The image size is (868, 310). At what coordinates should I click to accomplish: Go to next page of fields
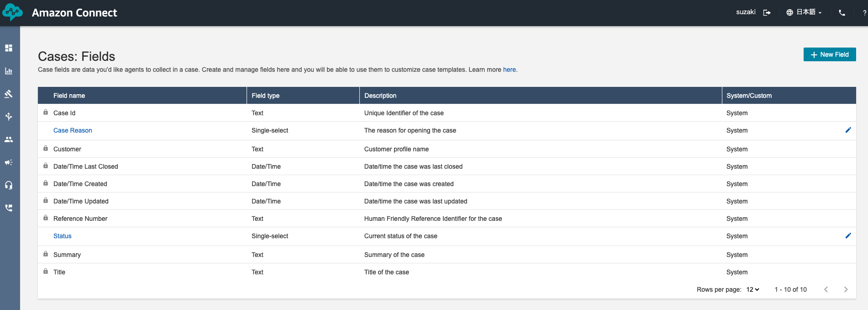click(x=846, y=289)
